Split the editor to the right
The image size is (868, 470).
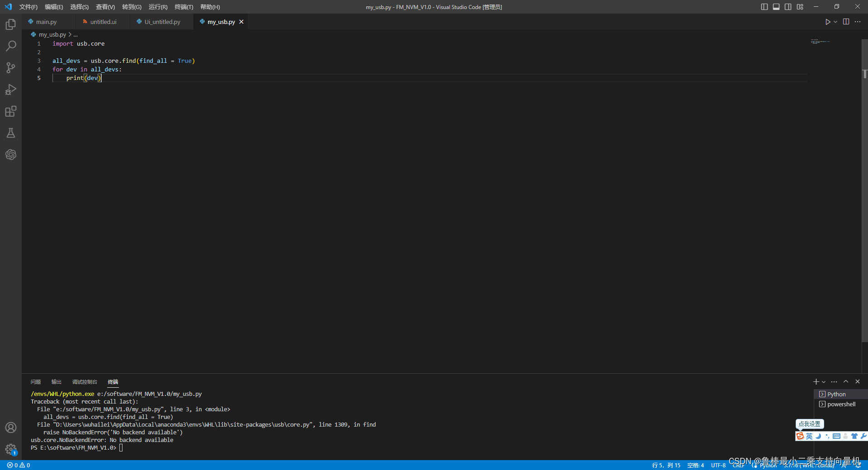pyautogui.click(x=846, y=22)
